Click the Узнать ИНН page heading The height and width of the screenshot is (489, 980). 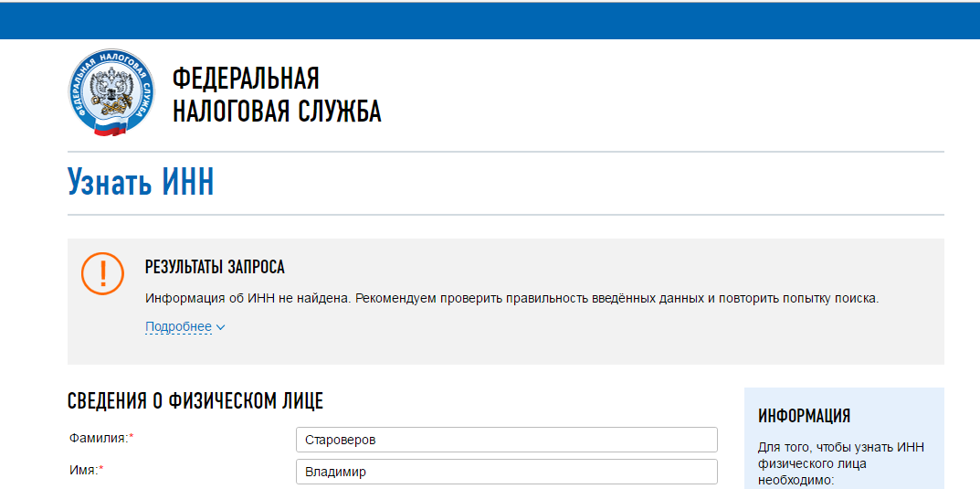pos(141,183)
